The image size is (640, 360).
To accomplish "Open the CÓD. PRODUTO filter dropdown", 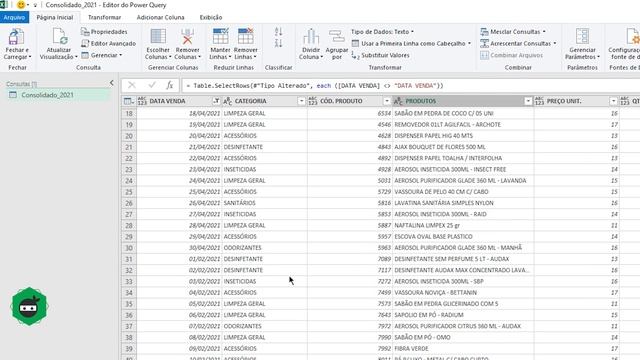I will [387, 101].
